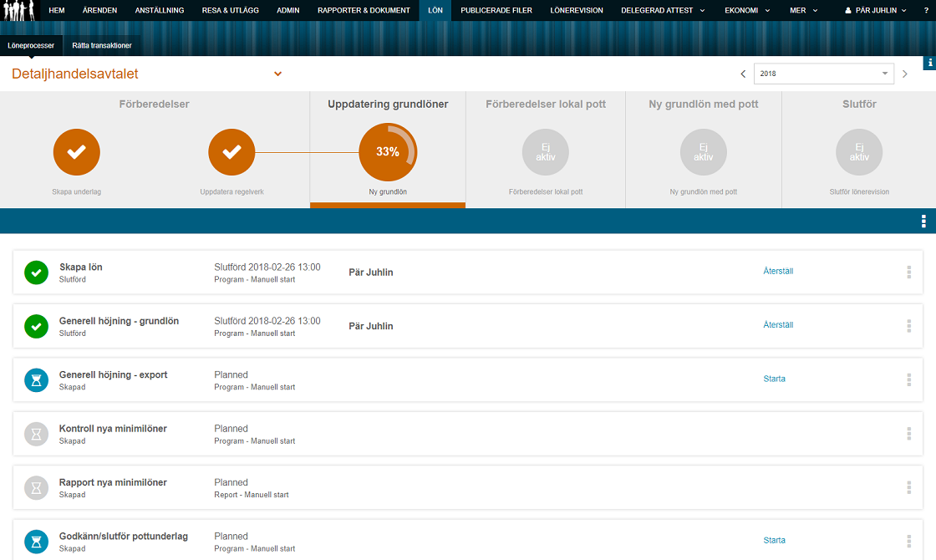This screenshot has width=936, height=560.
Task: Select the Förberedelser lokal pott stage header
Action: point(546,104)
